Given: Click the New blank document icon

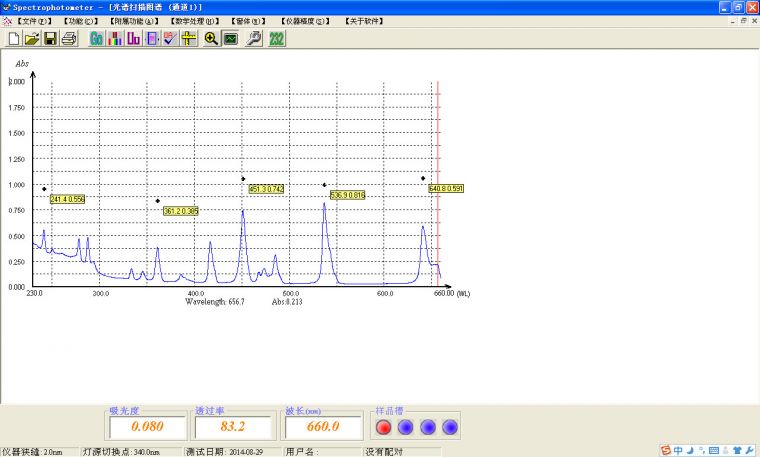Looking at the screenshot, I should pos(14,39).
